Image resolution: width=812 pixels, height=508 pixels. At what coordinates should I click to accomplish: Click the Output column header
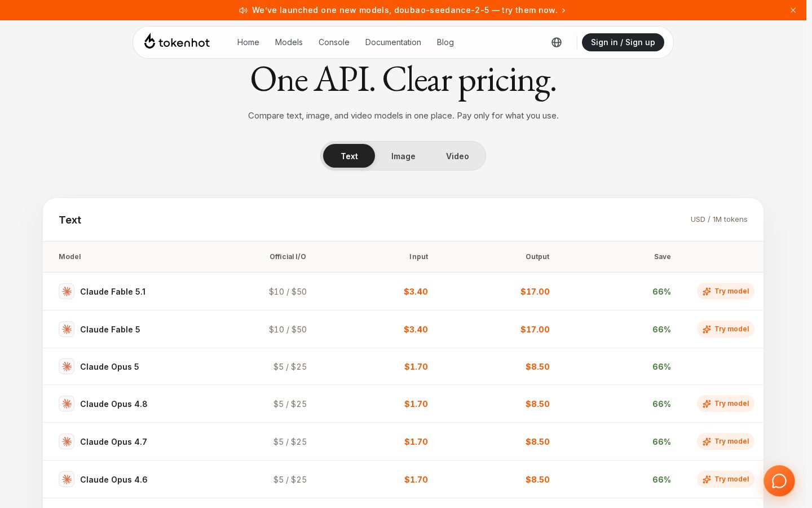537,257
